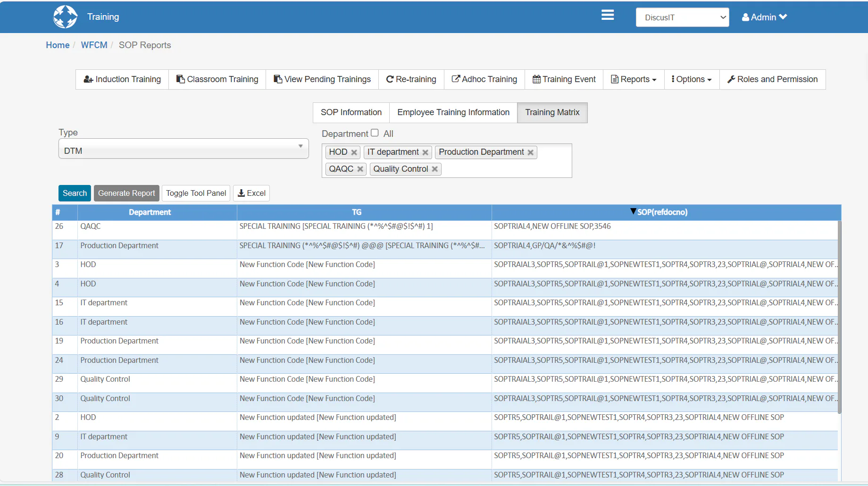Image resolution: width=868 pixels, height=486 pixels.
Task: Click the Generate Report button
Action: click(126, 193)
